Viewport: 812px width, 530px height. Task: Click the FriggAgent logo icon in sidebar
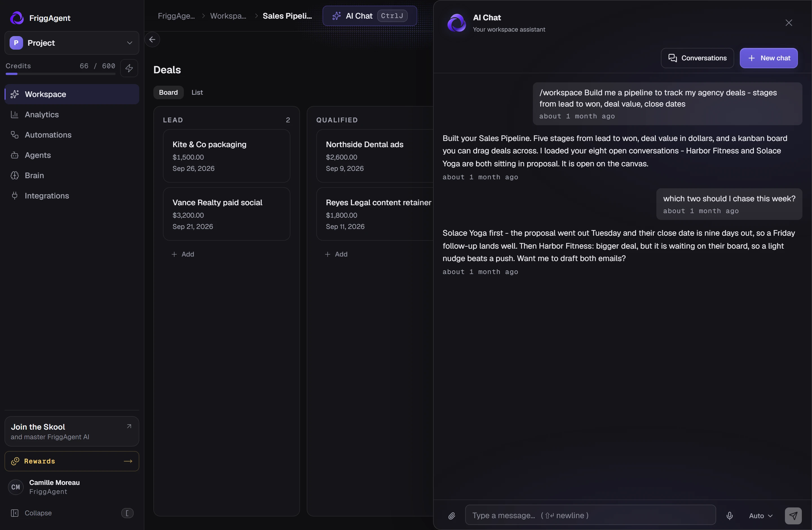[x=17, y=18]
